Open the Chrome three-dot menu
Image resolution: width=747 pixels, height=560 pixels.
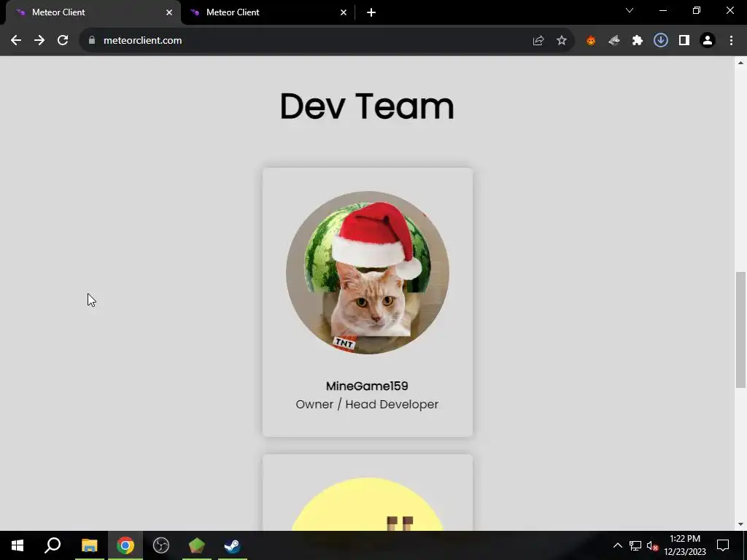pyautogui.click(x=731, y=41)
